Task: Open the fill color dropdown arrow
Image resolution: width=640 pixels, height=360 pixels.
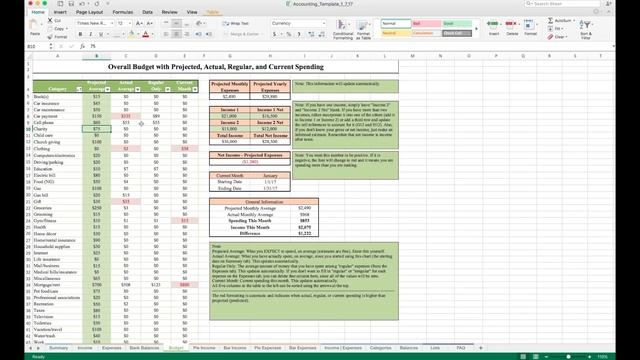Action: pyautogui.click(x=137, y=35)
